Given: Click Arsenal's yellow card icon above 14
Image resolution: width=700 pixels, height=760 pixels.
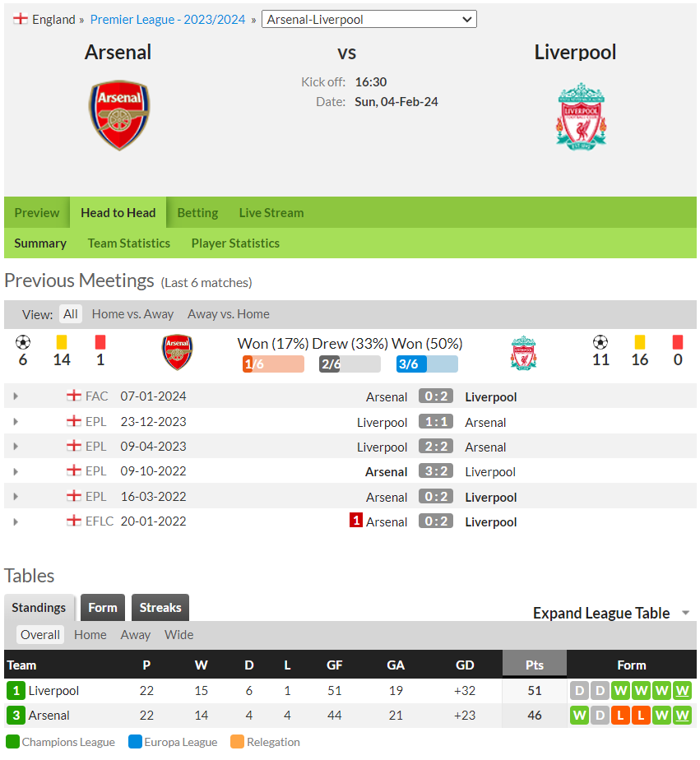Looking at the screenshot, I should click(62, 342).
